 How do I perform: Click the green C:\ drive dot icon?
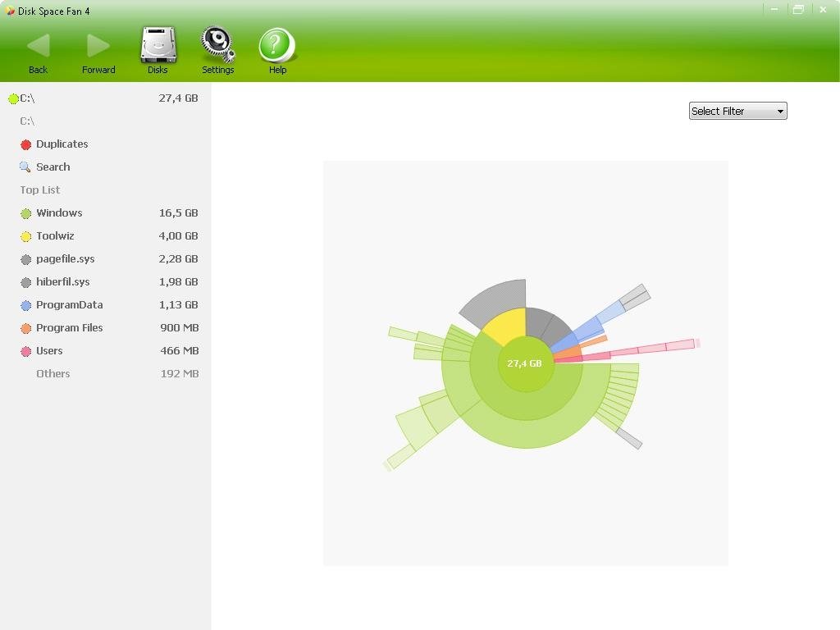point(13,98)
